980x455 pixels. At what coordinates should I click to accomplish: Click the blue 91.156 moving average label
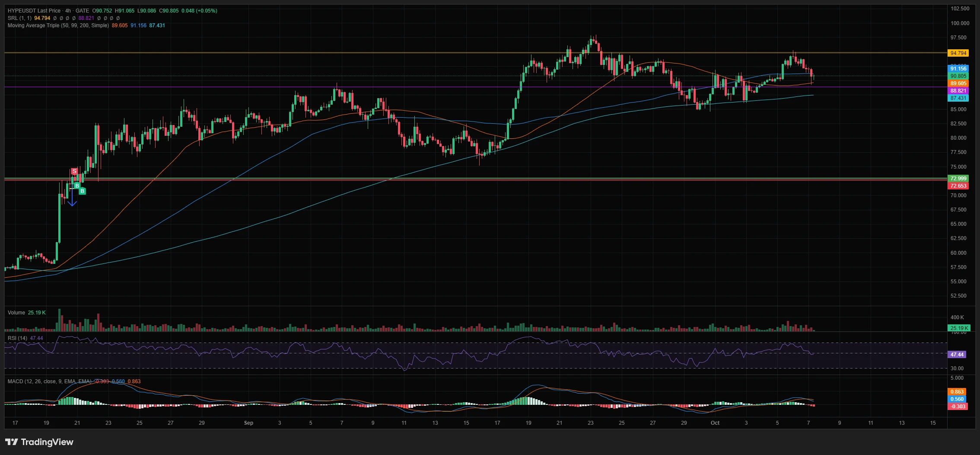(x=958, y=69)
